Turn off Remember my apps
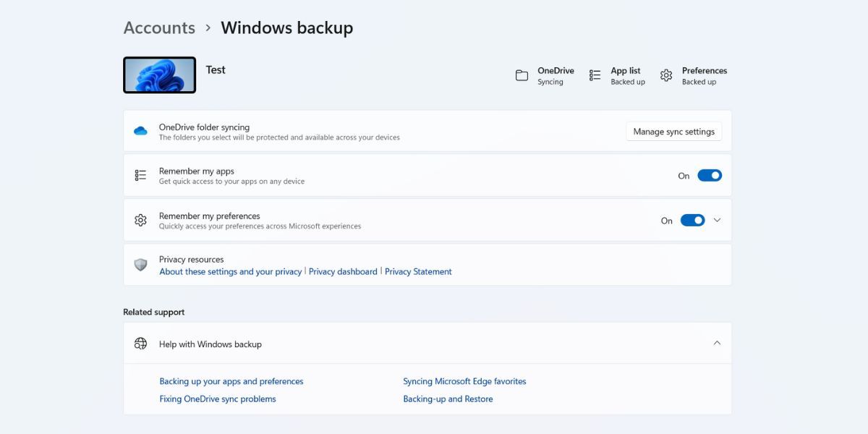This screenshot has height=434, width=868. point(709,175)
